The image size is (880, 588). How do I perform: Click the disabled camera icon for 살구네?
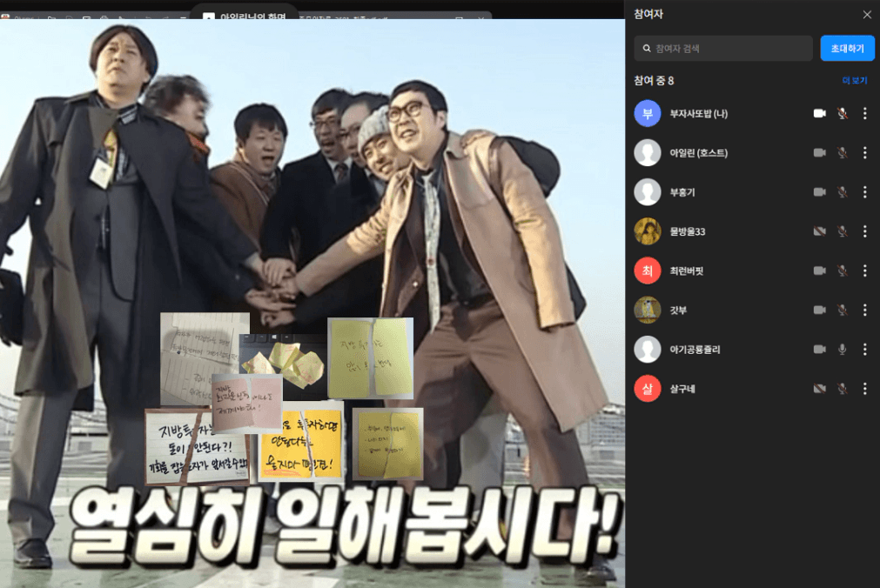819,388
